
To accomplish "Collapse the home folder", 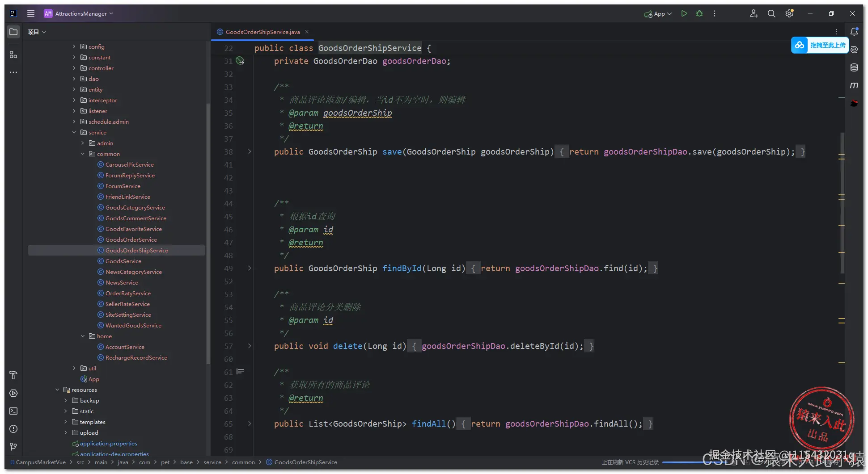I will point(83,336).
